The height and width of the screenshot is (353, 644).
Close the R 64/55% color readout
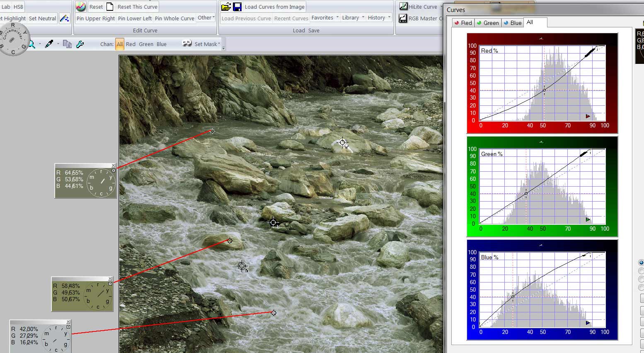click(114, 166)
